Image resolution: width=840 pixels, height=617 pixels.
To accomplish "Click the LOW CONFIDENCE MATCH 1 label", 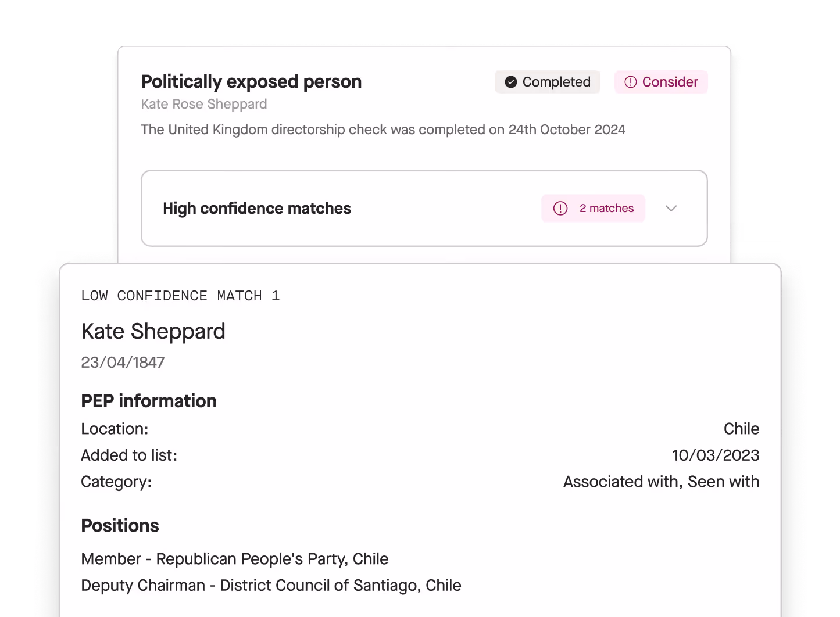I will click(180, 296).
